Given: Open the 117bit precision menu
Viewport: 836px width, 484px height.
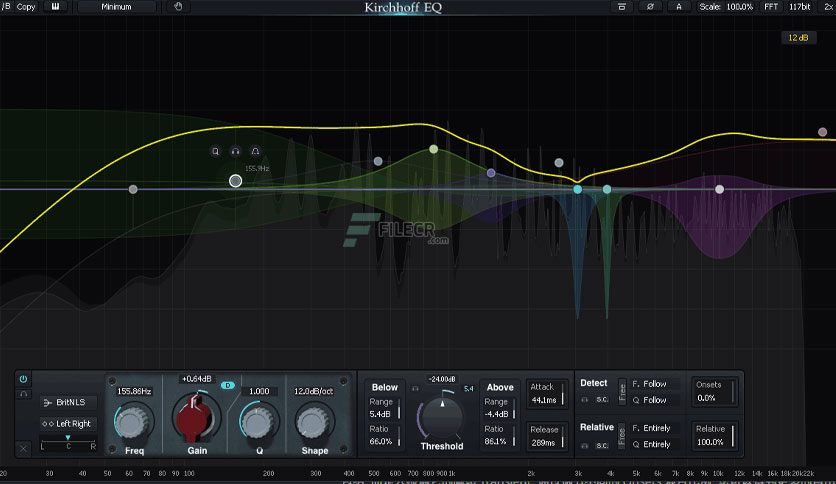Looking at the screenshot, I should coord(799,6).
